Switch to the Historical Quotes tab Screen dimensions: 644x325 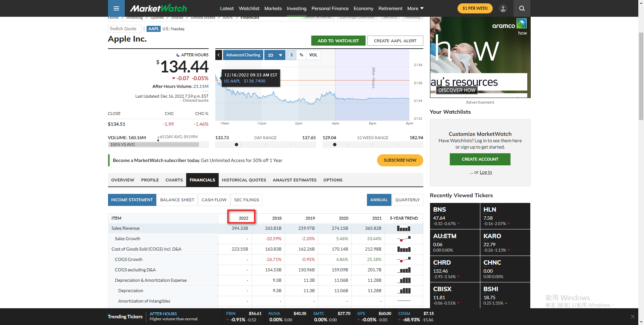pos(244,180)
